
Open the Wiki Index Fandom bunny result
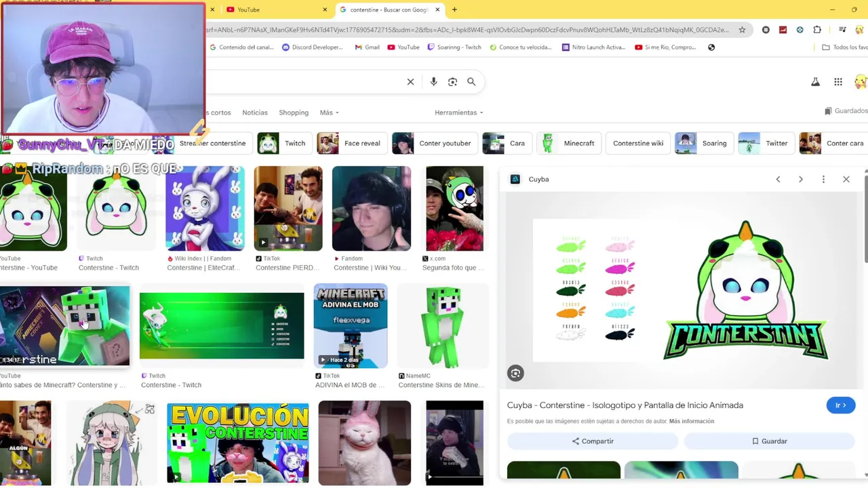205,209
